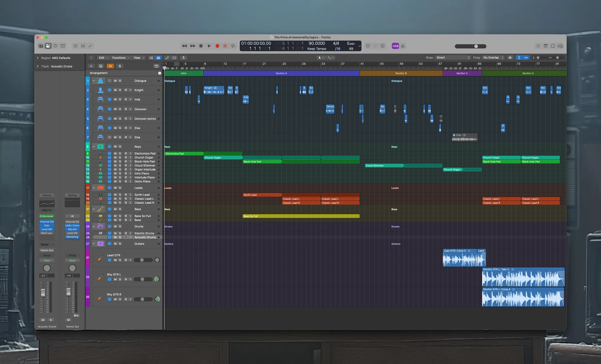The height and width of the screenshot is (364, 601).
Task: Collapse the Keys track stack
Action: pos(94,147)
